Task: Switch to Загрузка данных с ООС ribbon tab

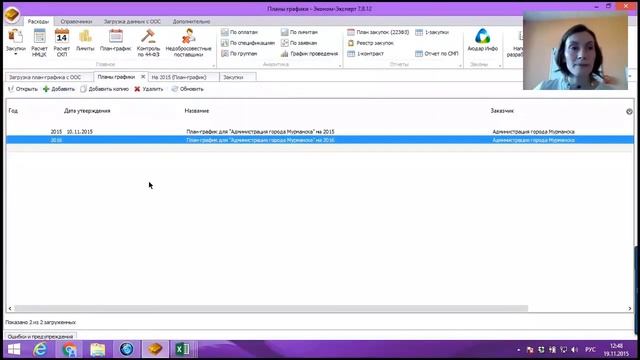Action: [132, 21]
